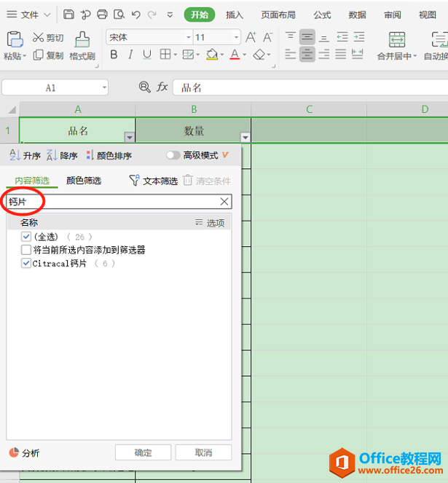Uncheck the Select All (全选) checkbox
The height and width of the screenshot is (483, 448).
26,237
